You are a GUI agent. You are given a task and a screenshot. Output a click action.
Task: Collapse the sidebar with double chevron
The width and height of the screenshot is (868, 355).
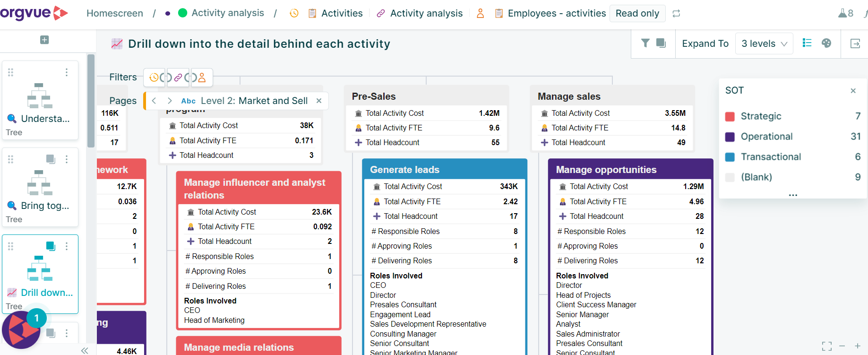[x=85, y=350]
